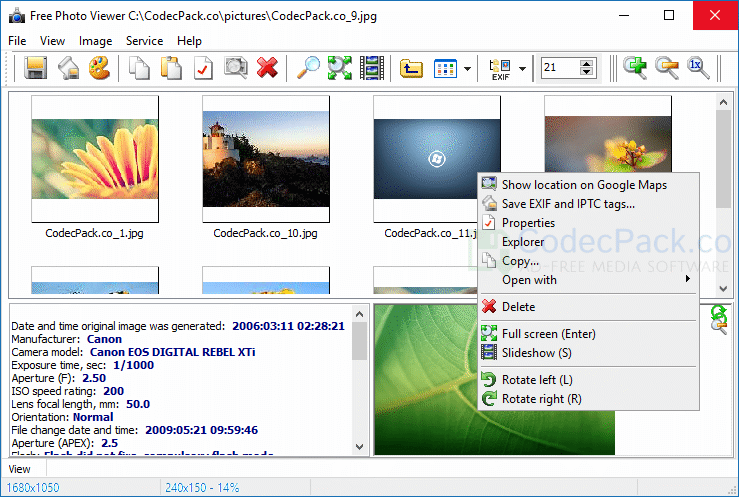739x497 pixels.
Task: Click the EXIF info panel scroll up arrow
Action: tap(359, 314)
